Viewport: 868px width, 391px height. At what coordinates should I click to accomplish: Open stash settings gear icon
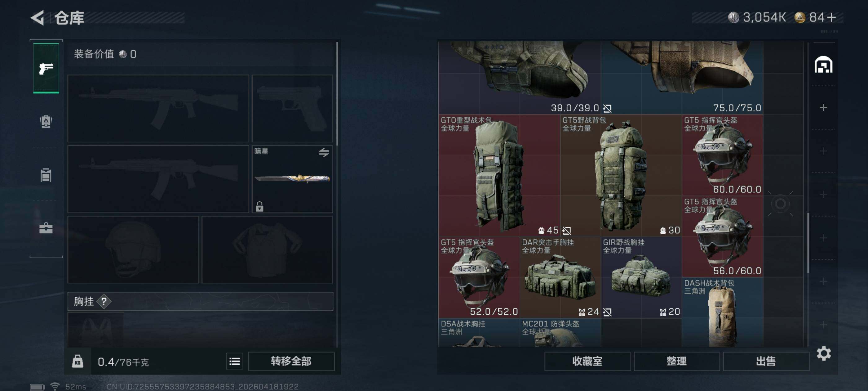coord(824,353)
